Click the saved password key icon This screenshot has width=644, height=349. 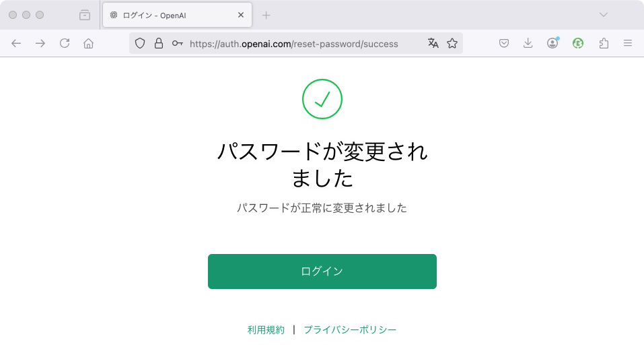click(x=177, y=43)
